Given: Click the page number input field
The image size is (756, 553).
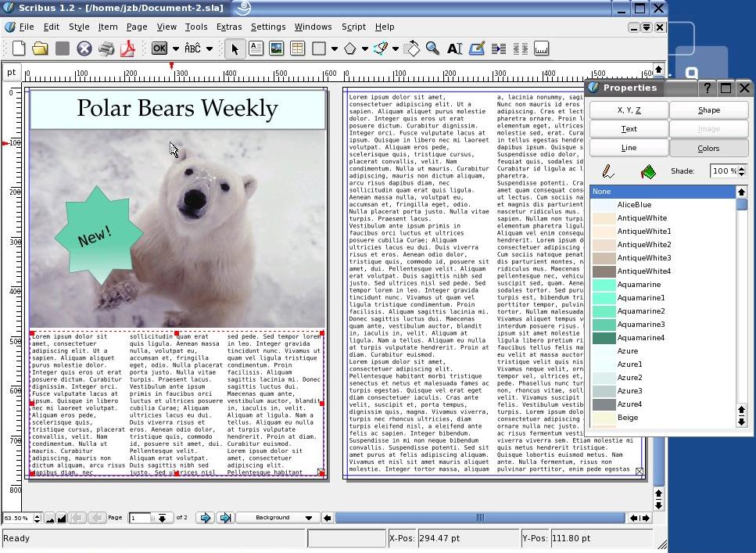Looking at the screenshot, I should click(141, 518).
